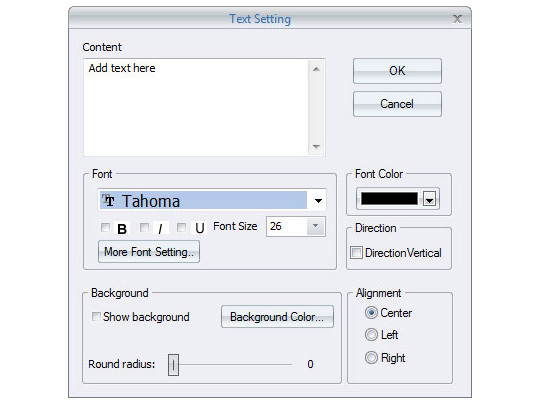Check the DirectionVertical option
540x405 pixels.
pos(356,252)
